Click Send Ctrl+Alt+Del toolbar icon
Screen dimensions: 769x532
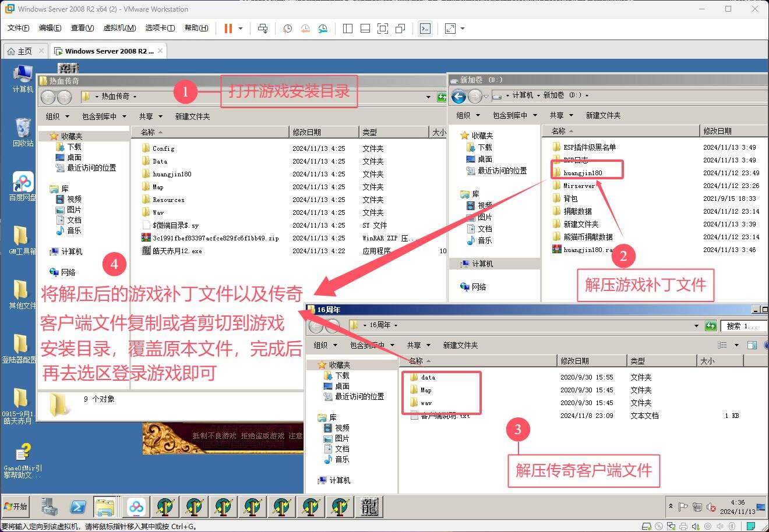pos(263,29)
